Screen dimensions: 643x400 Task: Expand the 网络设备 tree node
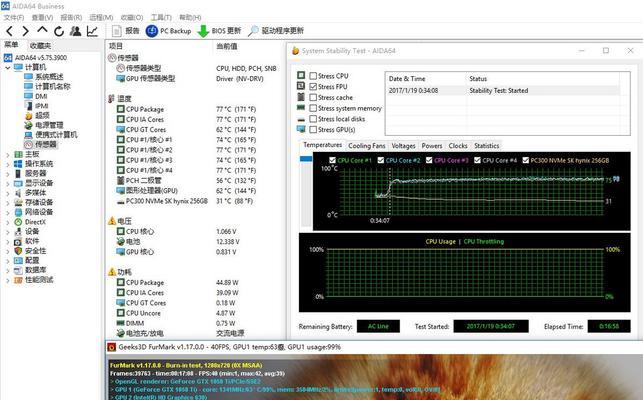7,213
